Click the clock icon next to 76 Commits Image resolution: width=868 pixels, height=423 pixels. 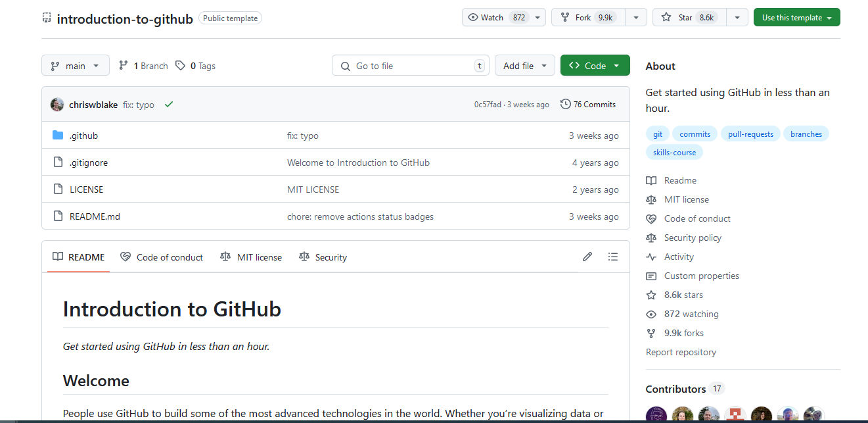(x=565, y=104)
